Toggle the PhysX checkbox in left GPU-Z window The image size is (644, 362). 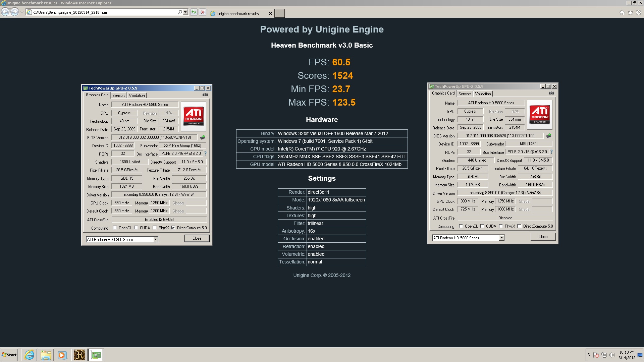tap(155, 228)
